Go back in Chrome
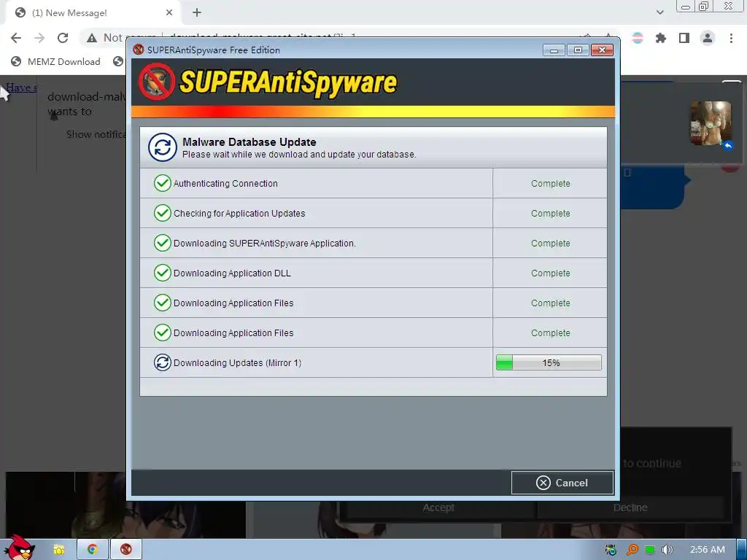Screen dimensions: 747x560 [16, 38]
